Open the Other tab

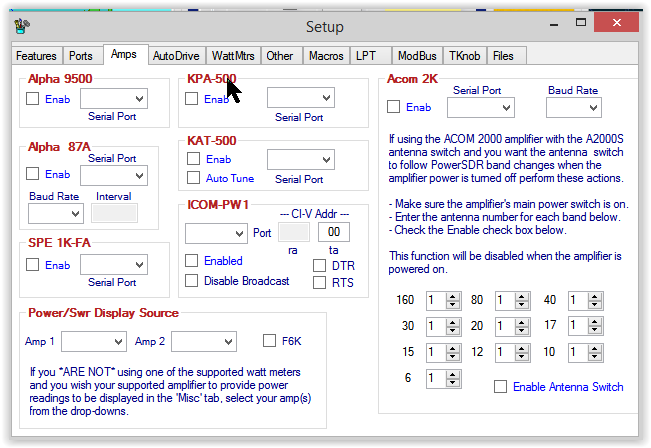(280, 56)
